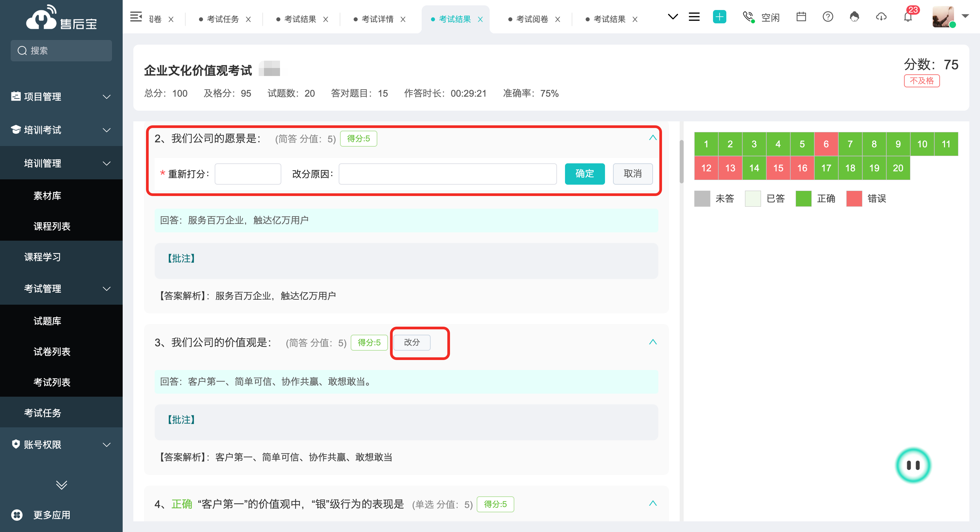Expand 账号权限 menu chevron
The width and height of the screenshot is (980, 532).
click(107, 444)
